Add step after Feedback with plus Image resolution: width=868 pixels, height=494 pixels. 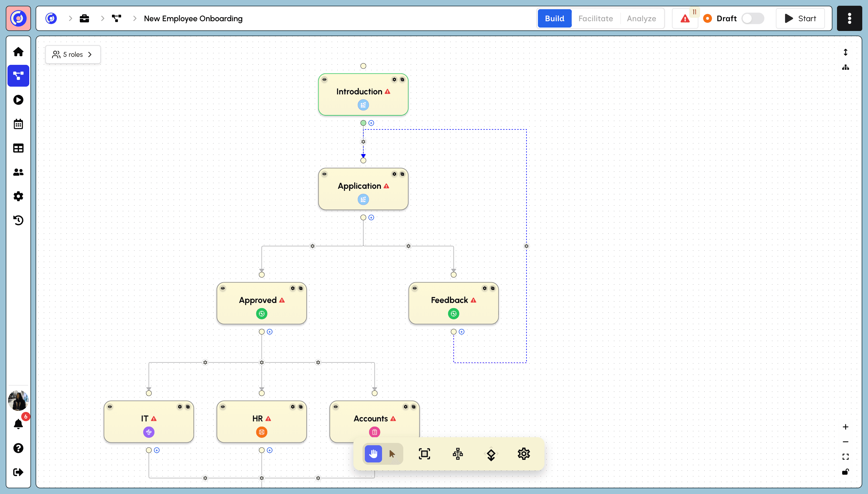(462, 332)
